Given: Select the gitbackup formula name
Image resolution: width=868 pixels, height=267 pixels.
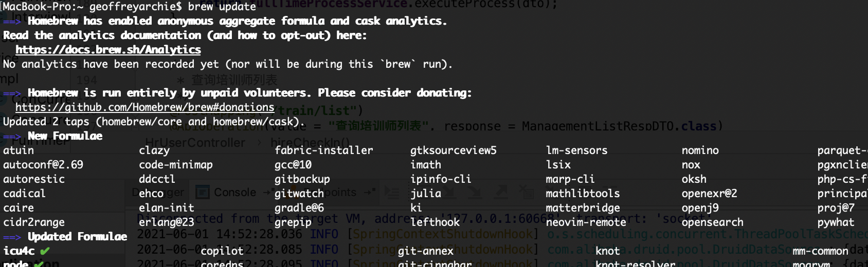Looking at the screenshot, I should click(x=302, y=179).
